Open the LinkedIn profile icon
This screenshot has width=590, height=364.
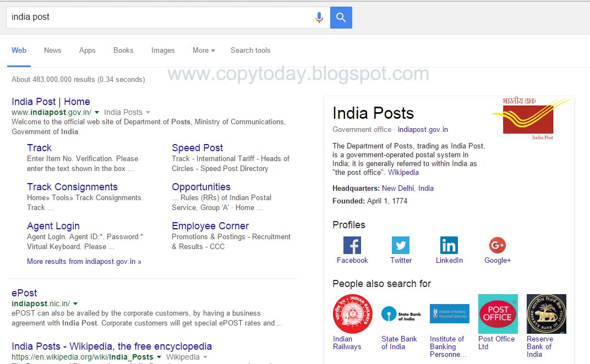click(x=449, y=245)
